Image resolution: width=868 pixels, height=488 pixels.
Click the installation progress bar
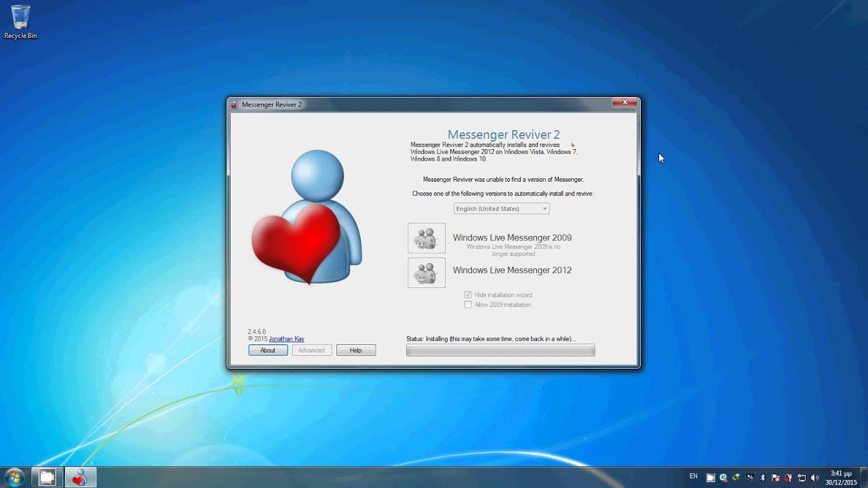point(500,350)
